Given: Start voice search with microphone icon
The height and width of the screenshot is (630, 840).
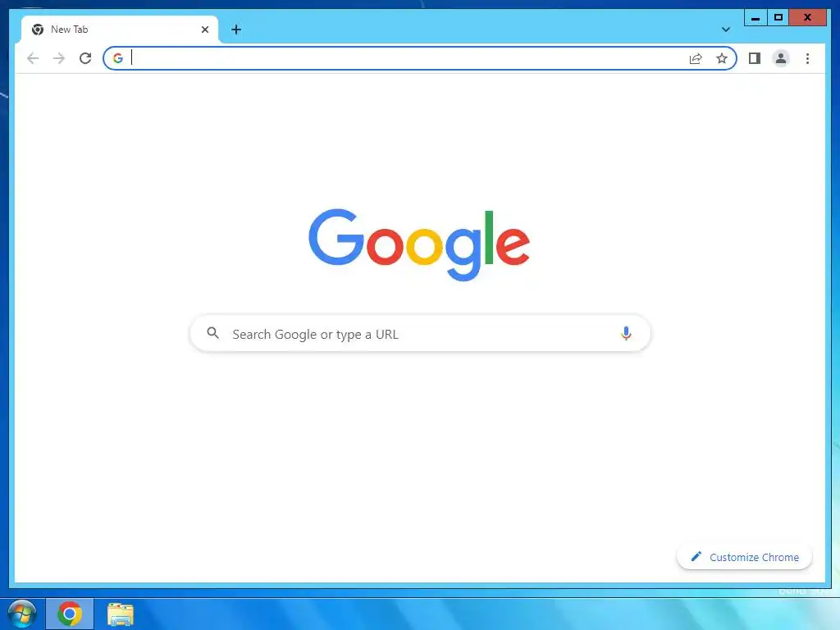Looking at the screenshot, I should 626,333.
